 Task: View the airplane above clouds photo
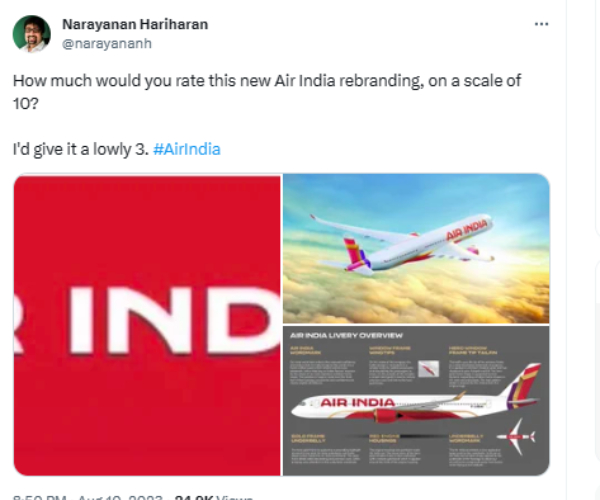(x=416, y=249)
